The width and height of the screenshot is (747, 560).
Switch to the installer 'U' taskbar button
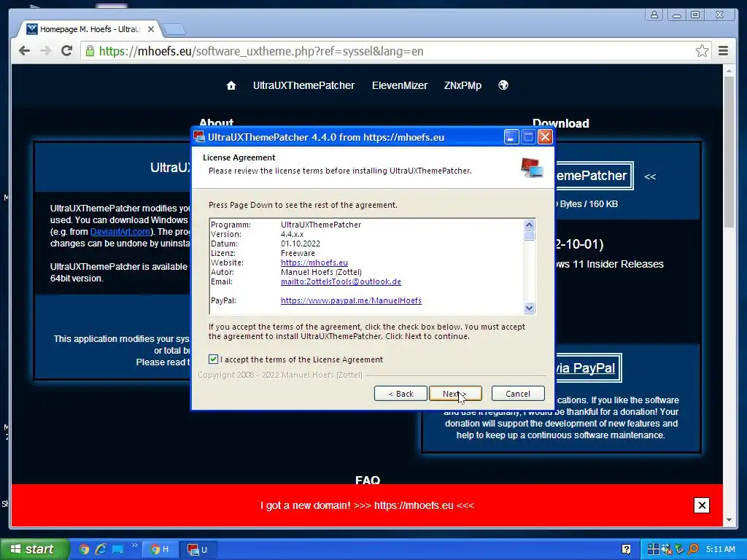coord(198,550)
